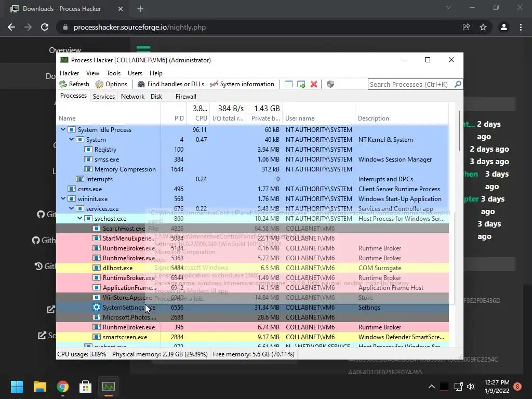Click the shield icon in toolbar

(330, 84)
